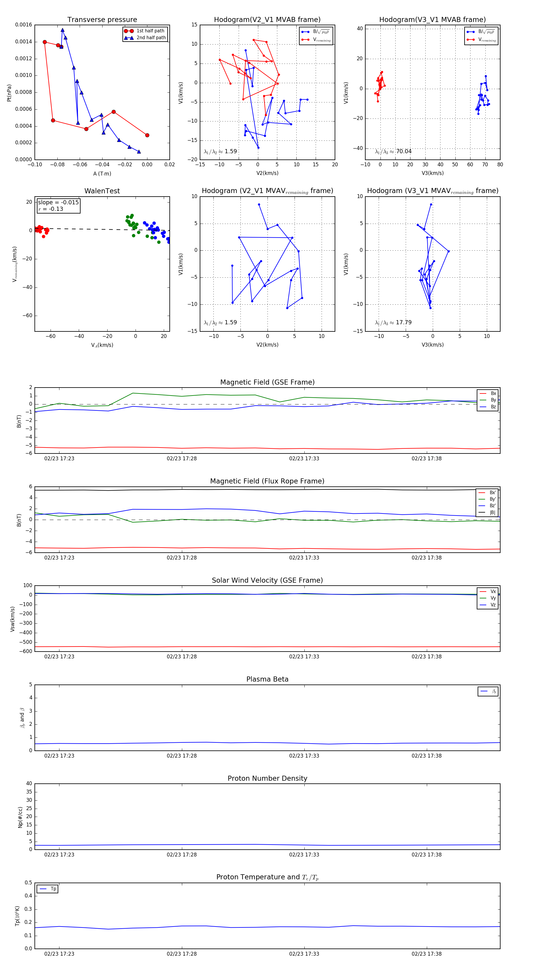This screenshot has width=535, height=980.
Task: Click the 'Proton Number Density' title
Action: click(267, 778)
